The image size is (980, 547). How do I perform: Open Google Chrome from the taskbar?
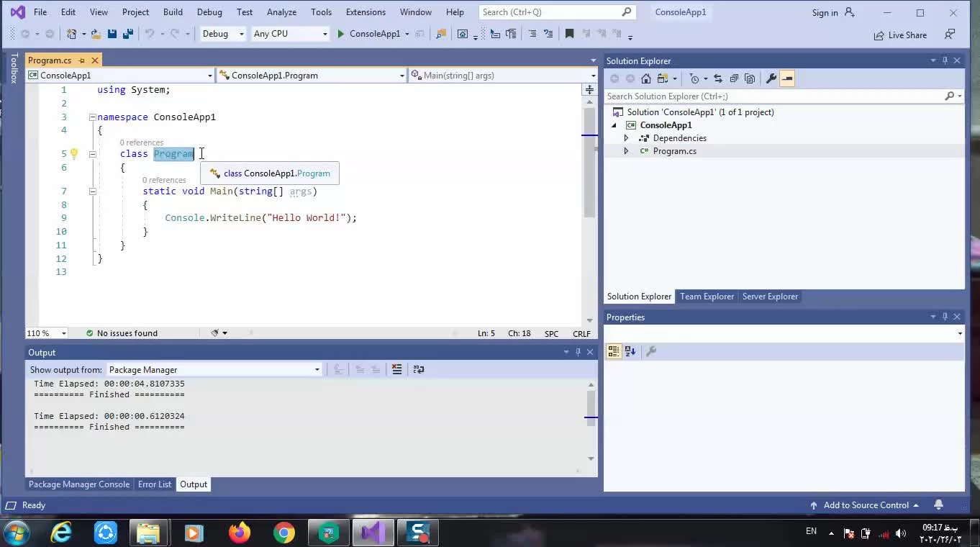284,533
